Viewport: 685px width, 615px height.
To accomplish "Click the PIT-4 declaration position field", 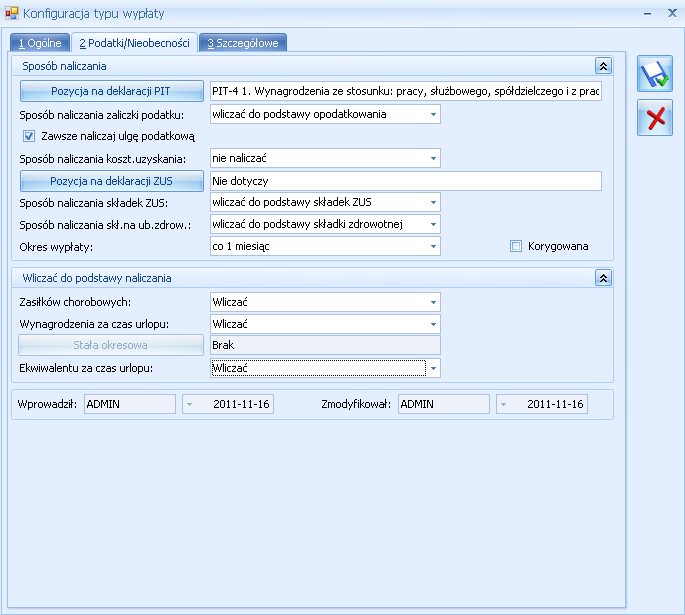I will point(405,91).
